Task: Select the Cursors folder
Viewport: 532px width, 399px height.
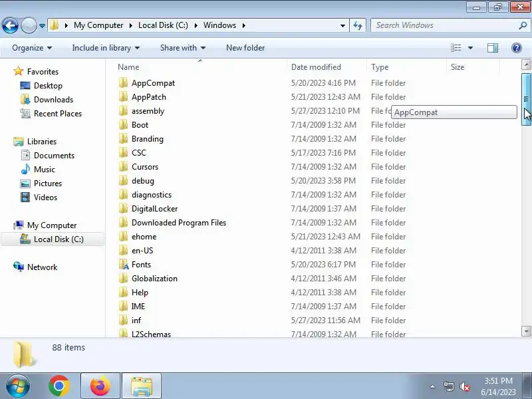Action: [145, 167]
